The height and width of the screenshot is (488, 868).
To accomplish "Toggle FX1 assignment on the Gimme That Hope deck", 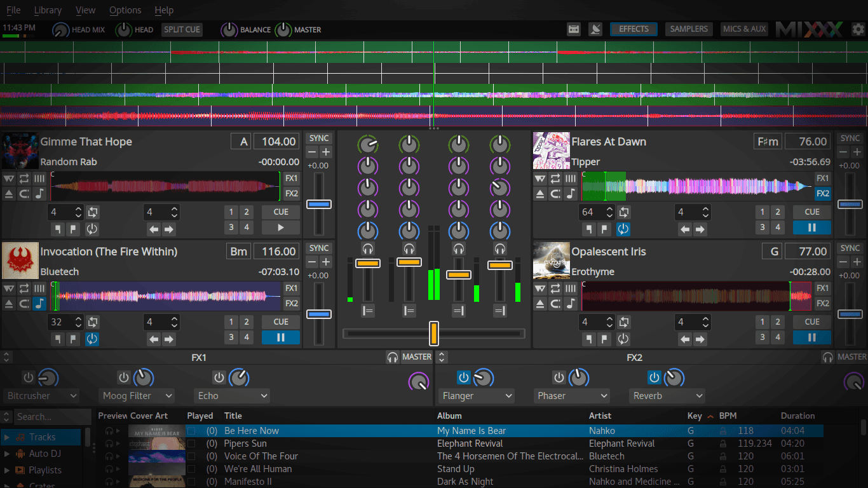I will coord(292,179).
